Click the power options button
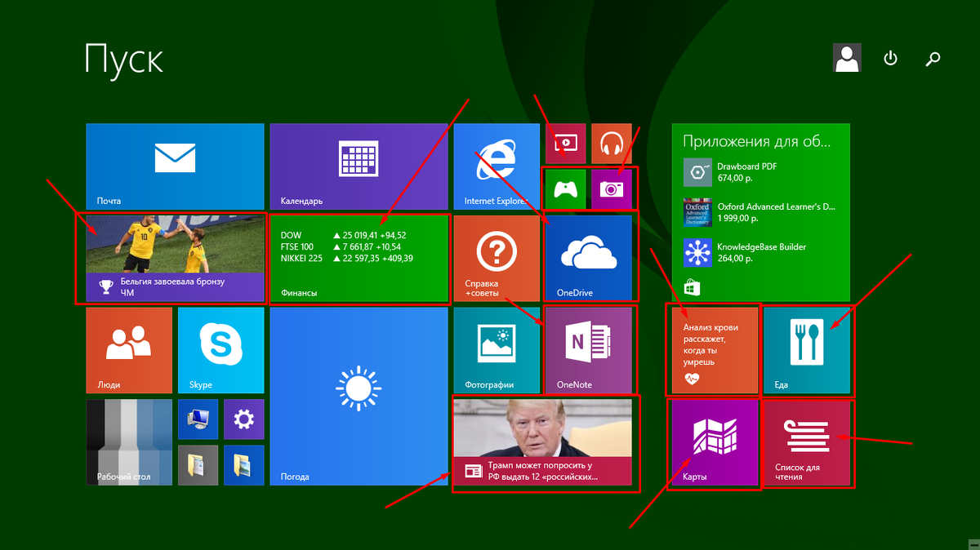The height and width of the screenshot is (550, 980). click(891, 59)
